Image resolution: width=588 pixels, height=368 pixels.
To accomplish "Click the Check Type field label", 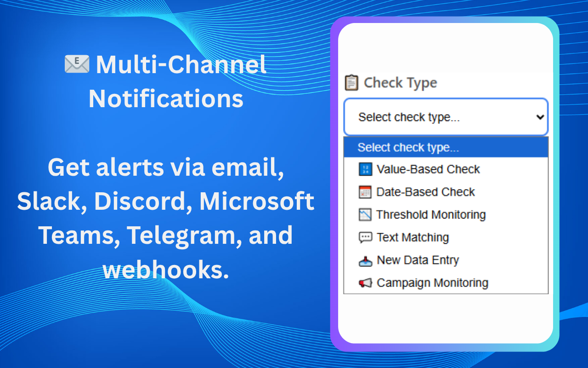I will click(400, 83).
